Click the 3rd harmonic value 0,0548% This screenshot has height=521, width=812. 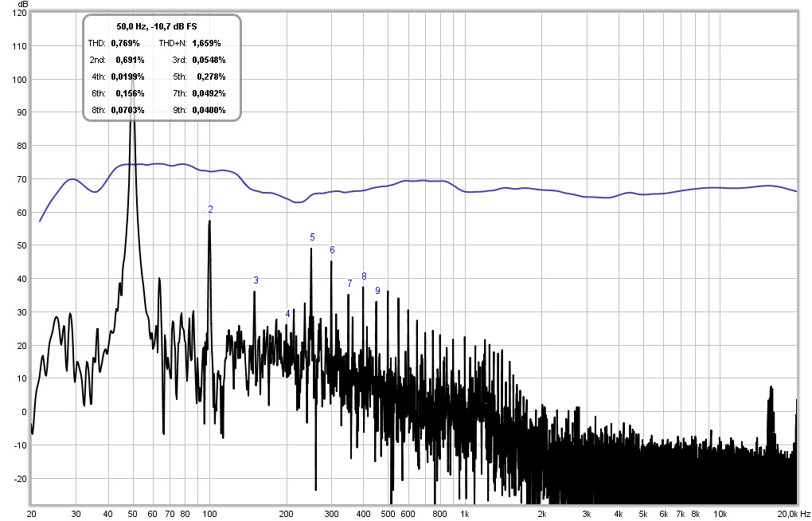click(x=209, y=60)
